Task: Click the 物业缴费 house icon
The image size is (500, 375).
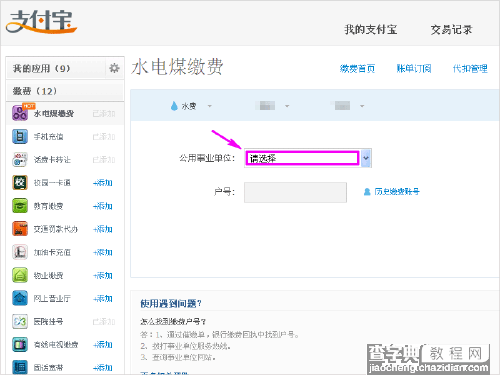Action: (x=20, y=275)
